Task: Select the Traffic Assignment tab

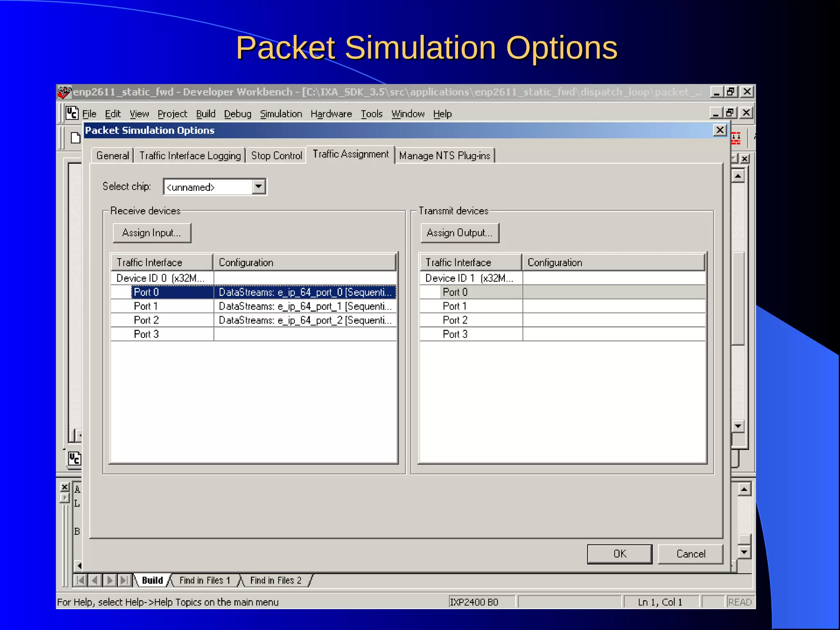Action: tap(351, 154)
